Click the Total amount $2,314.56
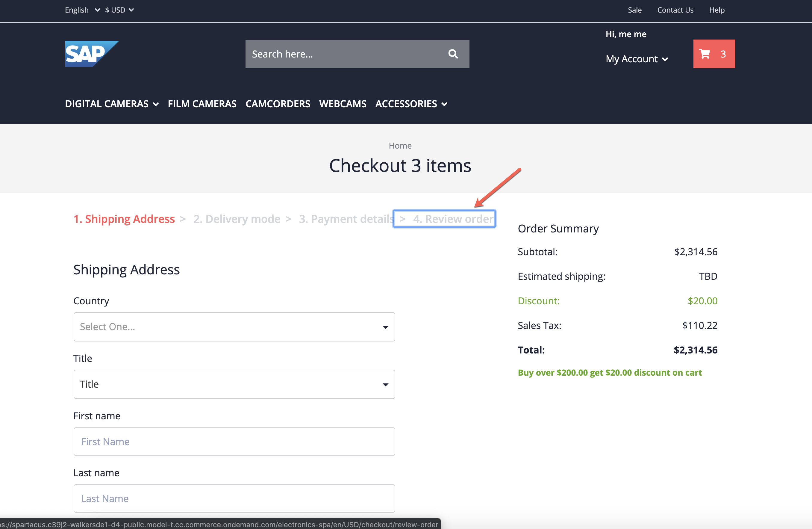 tap(695, 350)
